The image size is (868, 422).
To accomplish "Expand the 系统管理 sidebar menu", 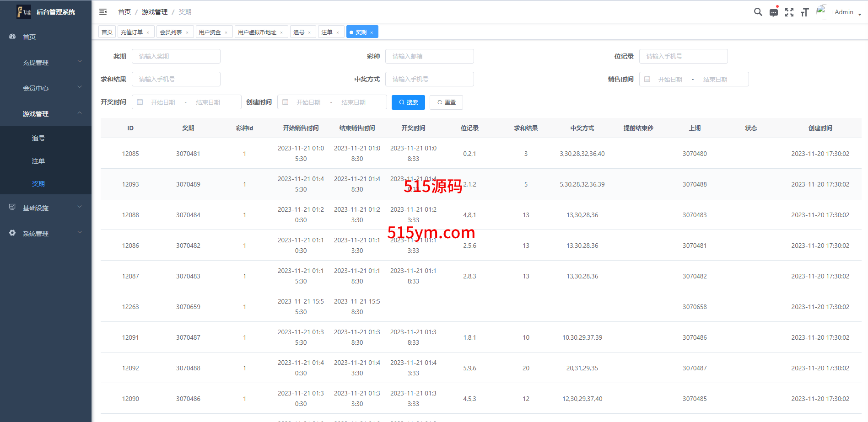I will point(46,234).
